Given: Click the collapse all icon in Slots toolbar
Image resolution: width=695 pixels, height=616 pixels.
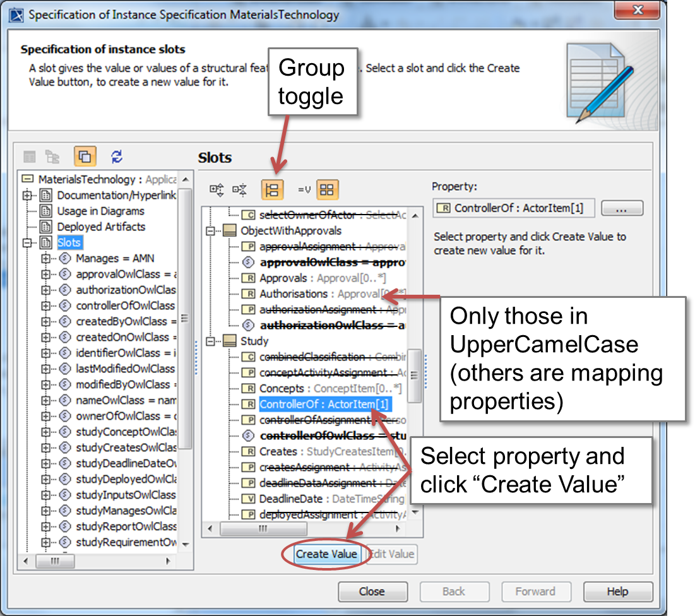Looking at the screenshot, I should 240,189.
